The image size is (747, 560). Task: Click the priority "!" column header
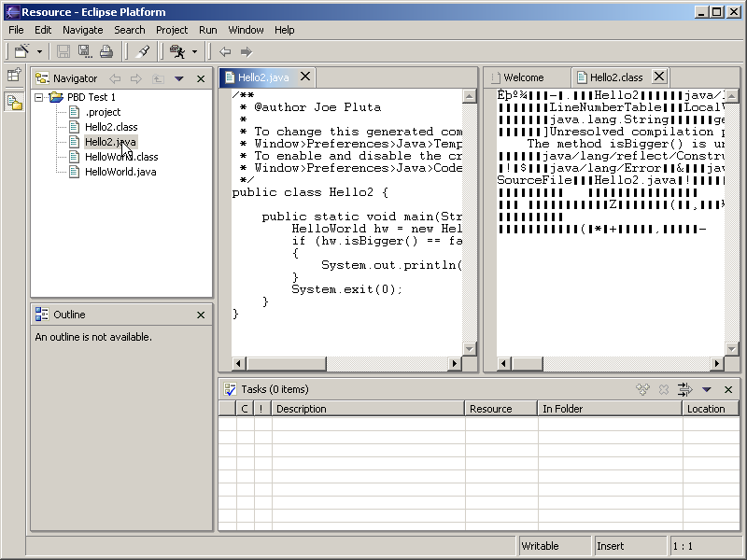coord(262,409)
